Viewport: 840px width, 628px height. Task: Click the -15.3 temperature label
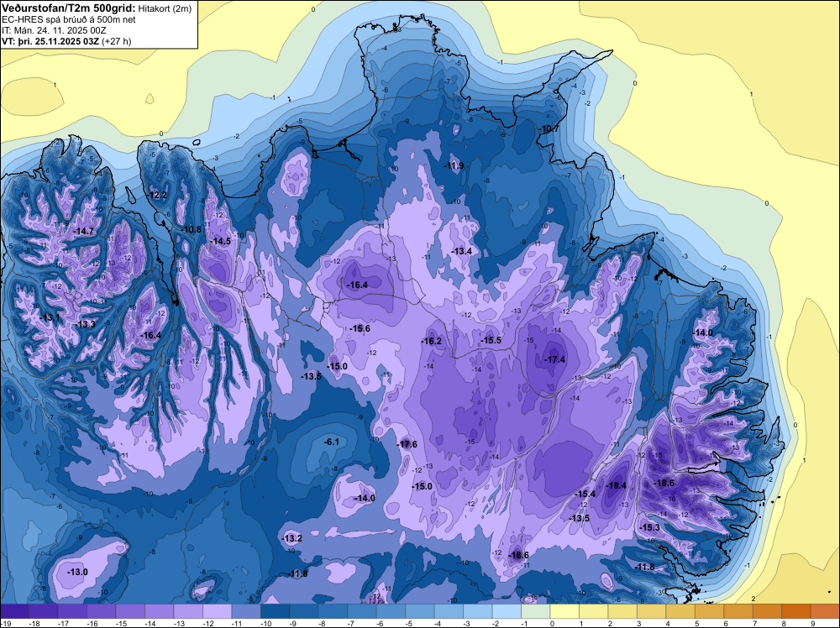tap(648, 528)
